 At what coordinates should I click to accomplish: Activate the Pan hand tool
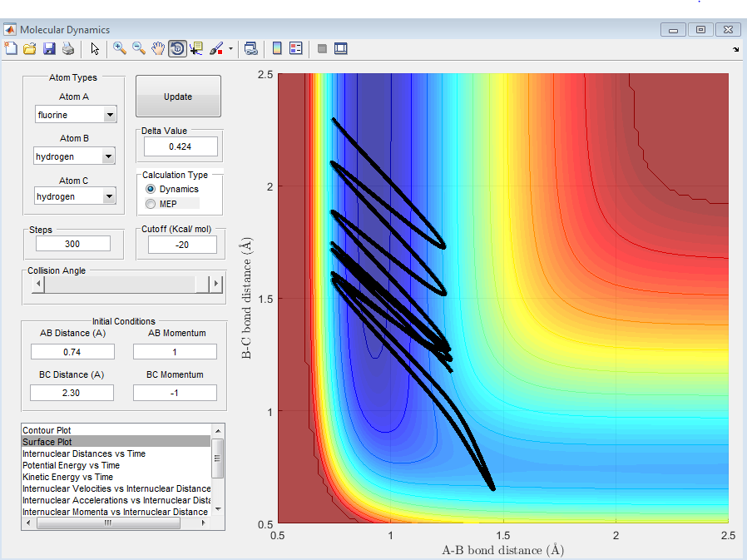(x=158, y=49)
